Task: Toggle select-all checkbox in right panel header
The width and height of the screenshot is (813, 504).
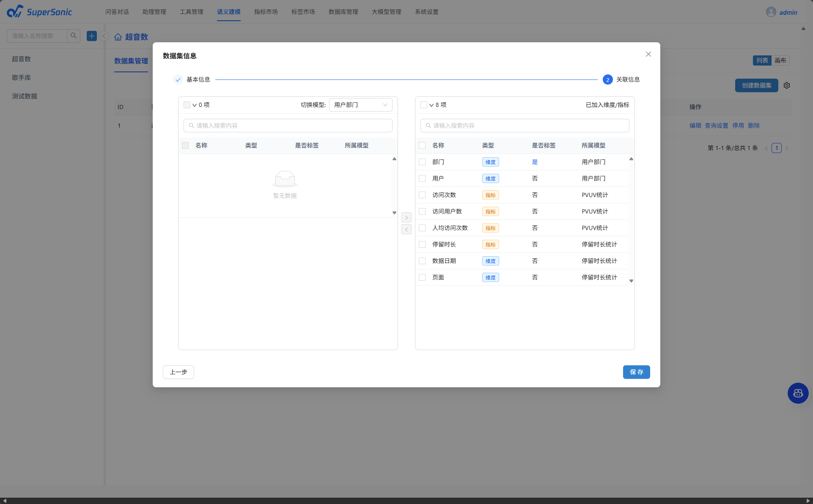Action: coord(424,105)
